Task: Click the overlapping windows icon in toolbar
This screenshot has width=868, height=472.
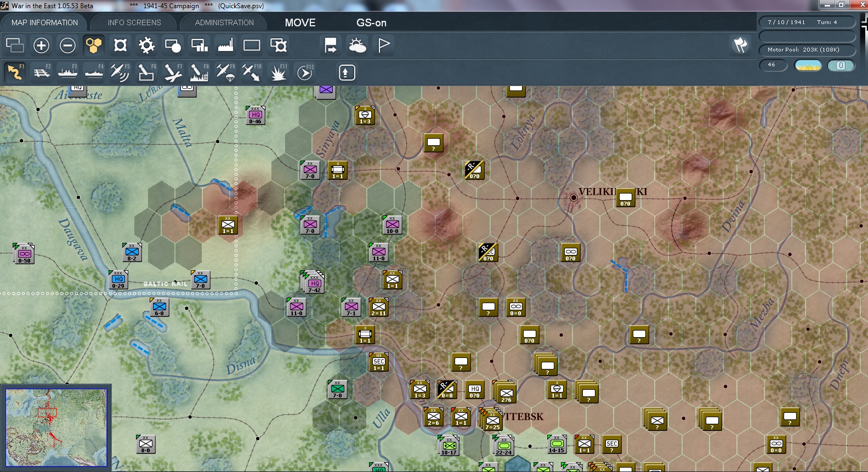Action: (x=15, y=45)
